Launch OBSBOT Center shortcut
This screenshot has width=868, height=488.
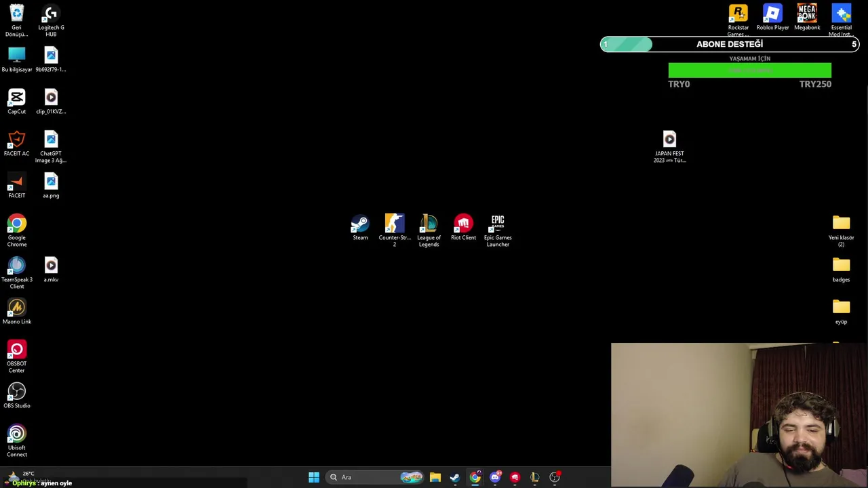16,357
